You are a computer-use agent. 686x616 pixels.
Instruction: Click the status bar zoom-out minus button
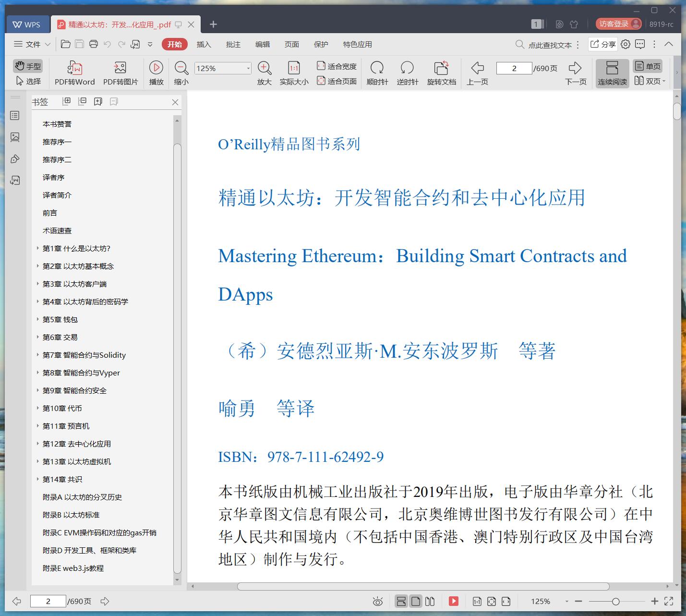[578, 601]
